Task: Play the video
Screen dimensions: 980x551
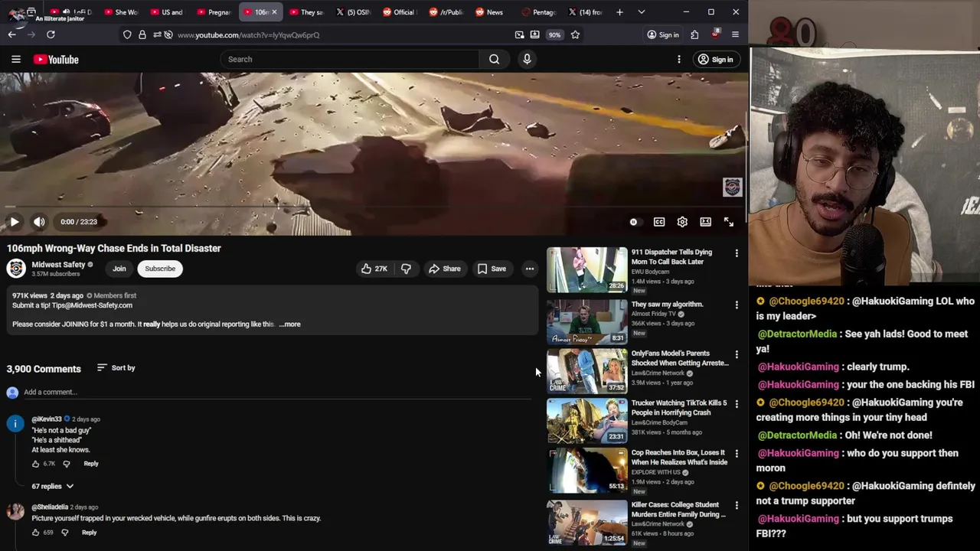Action: pyautogui.click(x=15, y=222)
